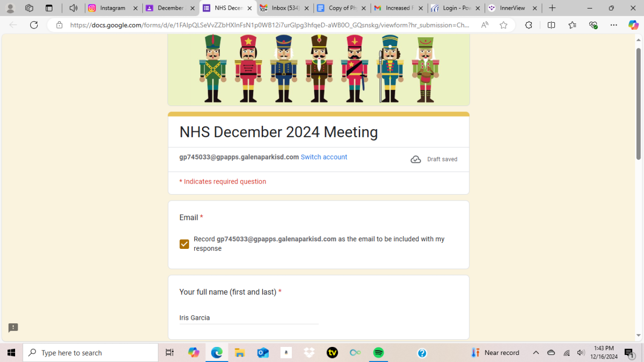Open the Near record weather widget

tap(495, 353)
